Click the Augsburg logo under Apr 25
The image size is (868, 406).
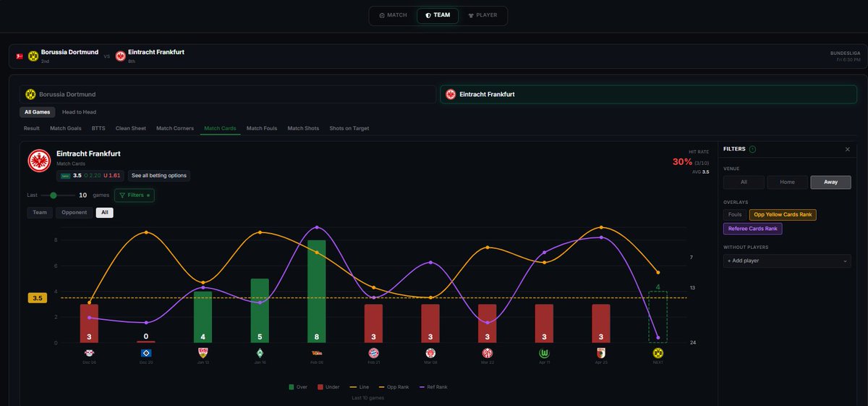(x=600, y=352)
